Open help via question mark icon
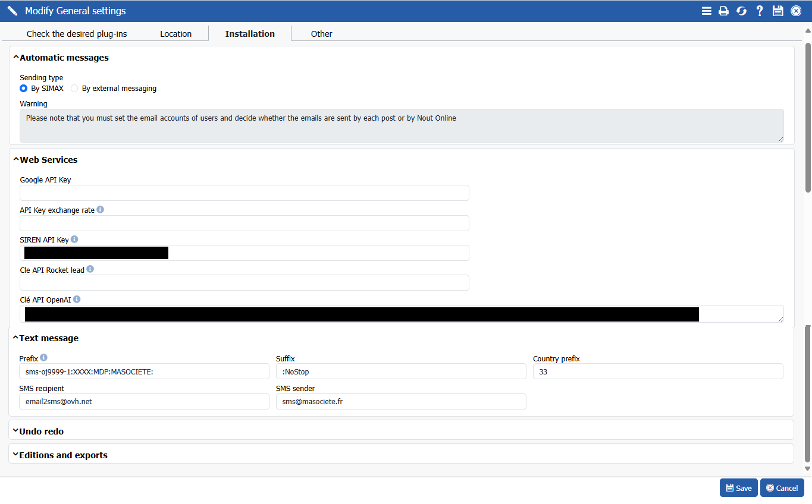 pyautogui.click(x=760, y=11)
